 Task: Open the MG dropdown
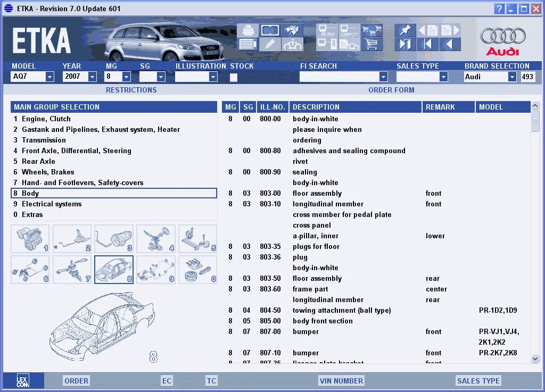127,77
